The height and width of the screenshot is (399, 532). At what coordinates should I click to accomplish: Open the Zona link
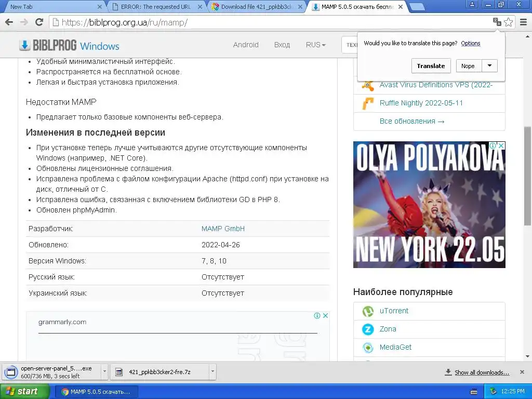[x=388, y=329]
